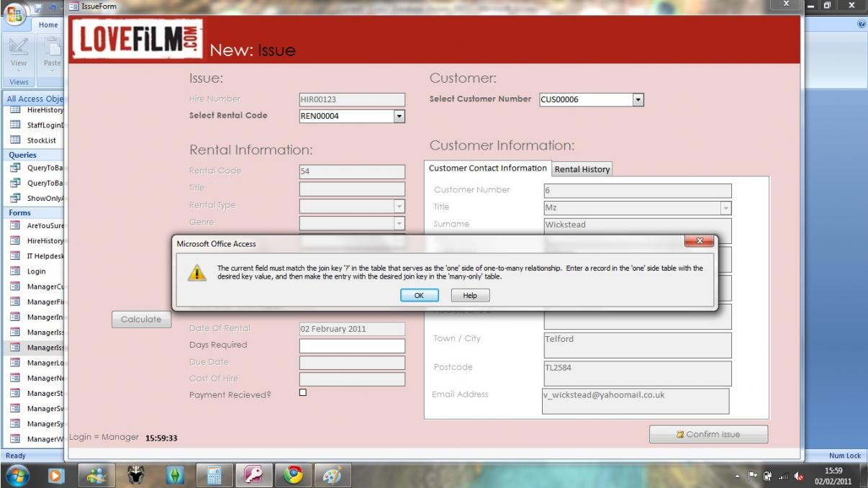Open Windows Media Player from taskbar
868x488 pixels.
pos(56,475)
